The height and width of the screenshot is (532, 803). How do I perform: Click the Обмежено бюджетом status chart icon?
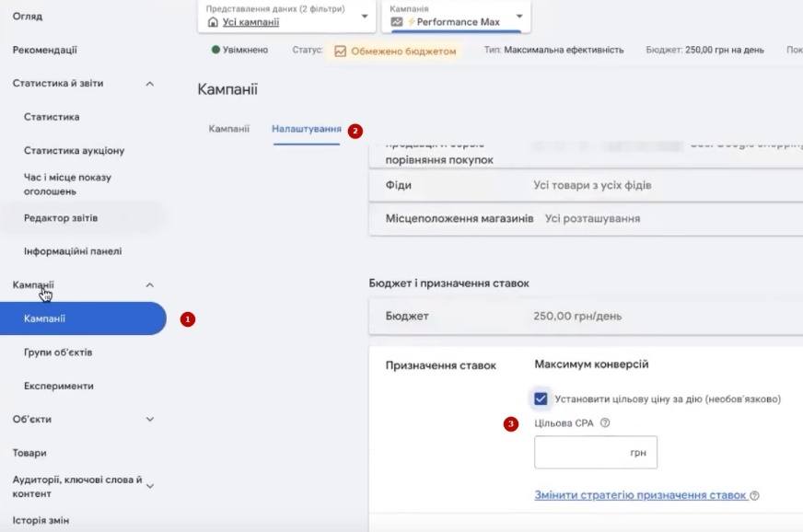click(x=340, y=51)
